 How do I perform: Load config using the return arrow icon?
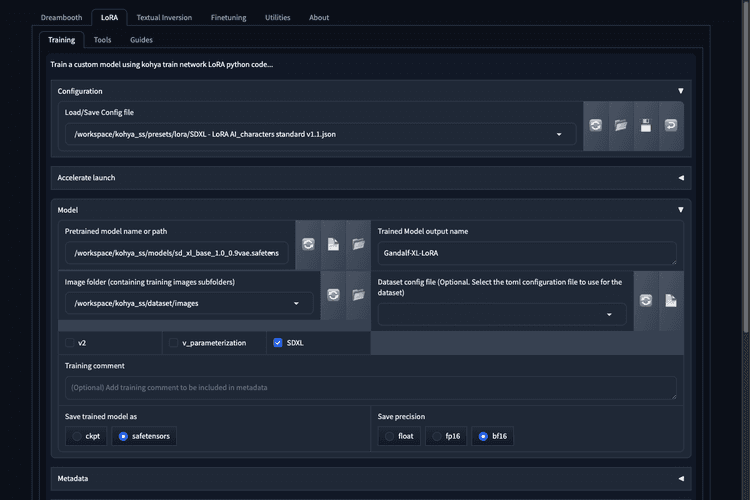pyautogui.click(x=671, y=126)
